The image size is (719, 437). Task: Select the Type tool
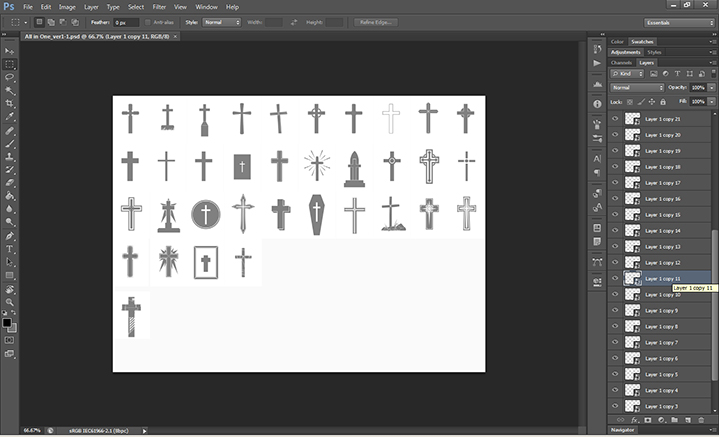click(10, 248)
